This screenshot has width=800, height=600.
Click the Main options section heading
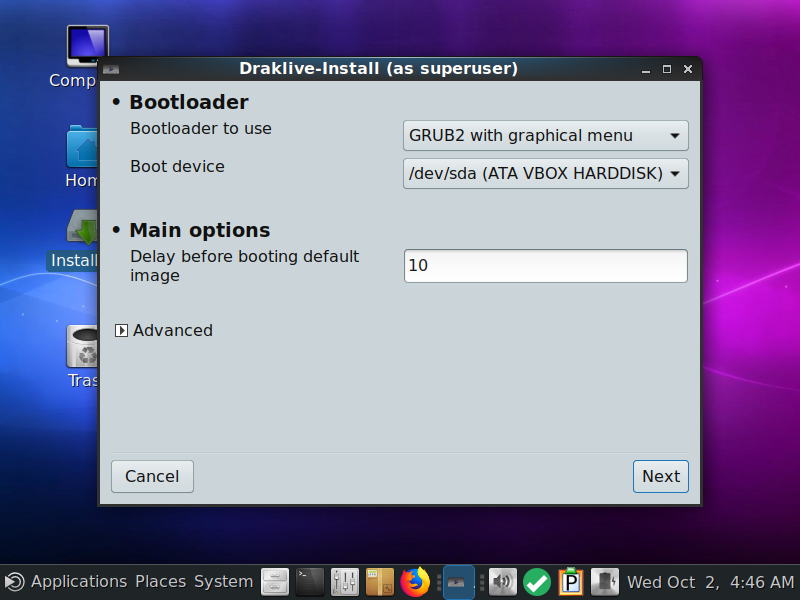tap(199, 230)
